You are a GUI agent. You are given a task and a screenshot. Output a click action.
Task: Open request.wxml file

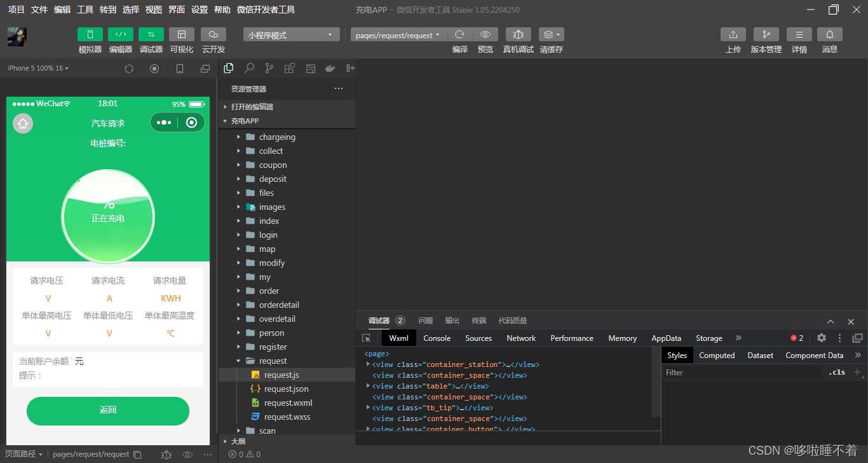coord(288,403)
